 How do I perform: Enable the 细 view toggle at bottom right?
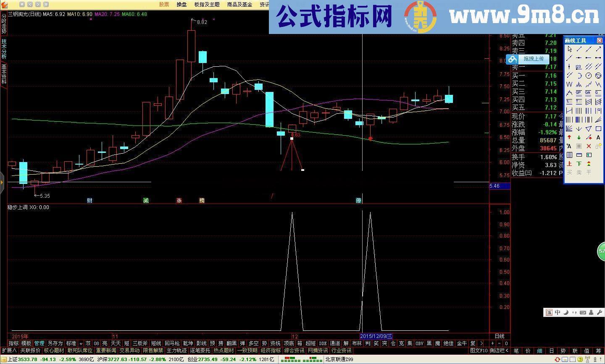pos(538,351)
